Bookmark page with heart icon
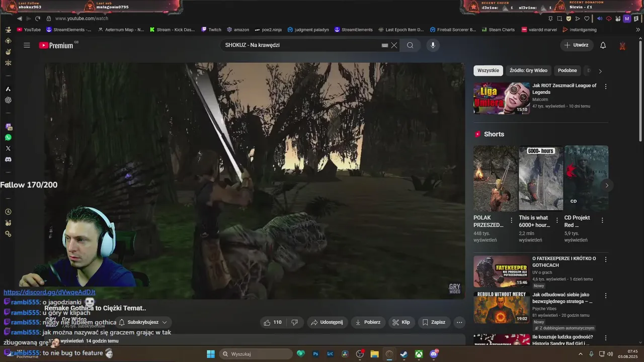Screen dimensions: 644x362 click(x=587, y=19)
